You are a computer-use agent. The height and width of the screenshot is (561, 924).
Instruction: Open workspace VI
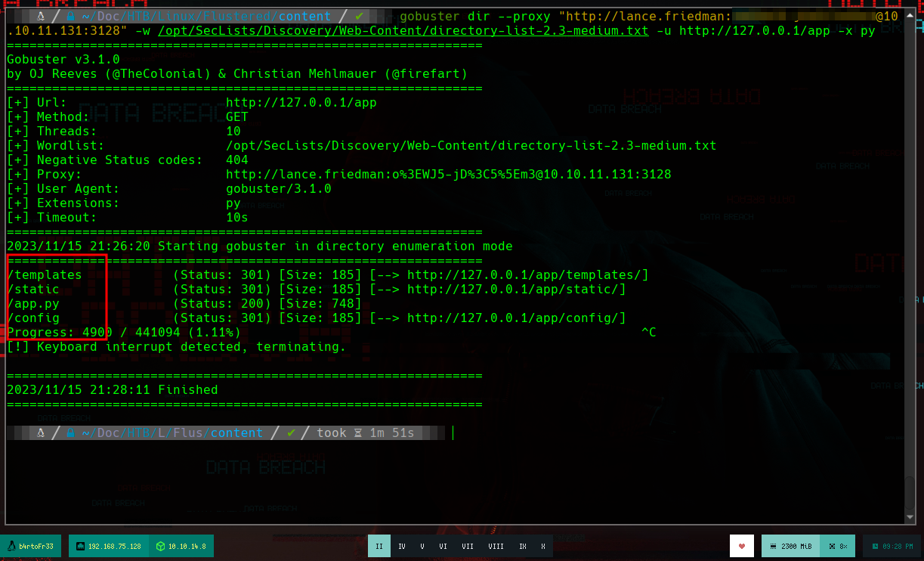[443, 546]
